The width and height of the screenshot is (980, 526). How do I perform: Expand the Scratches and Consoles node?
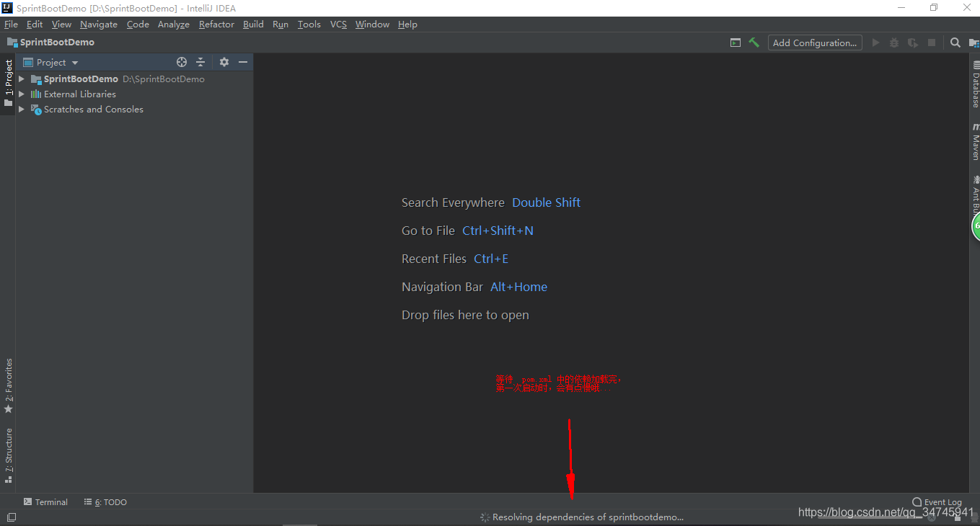[22, 110]
